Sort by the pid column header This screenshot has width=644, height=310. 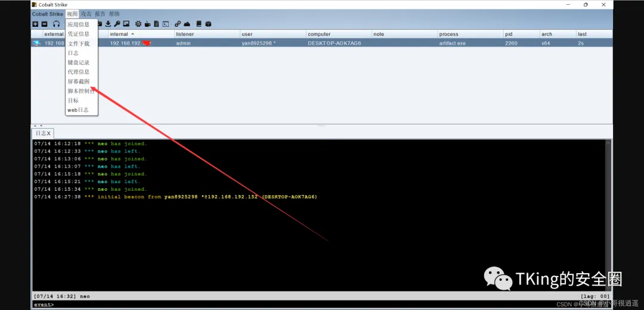(x=522, y=34)
